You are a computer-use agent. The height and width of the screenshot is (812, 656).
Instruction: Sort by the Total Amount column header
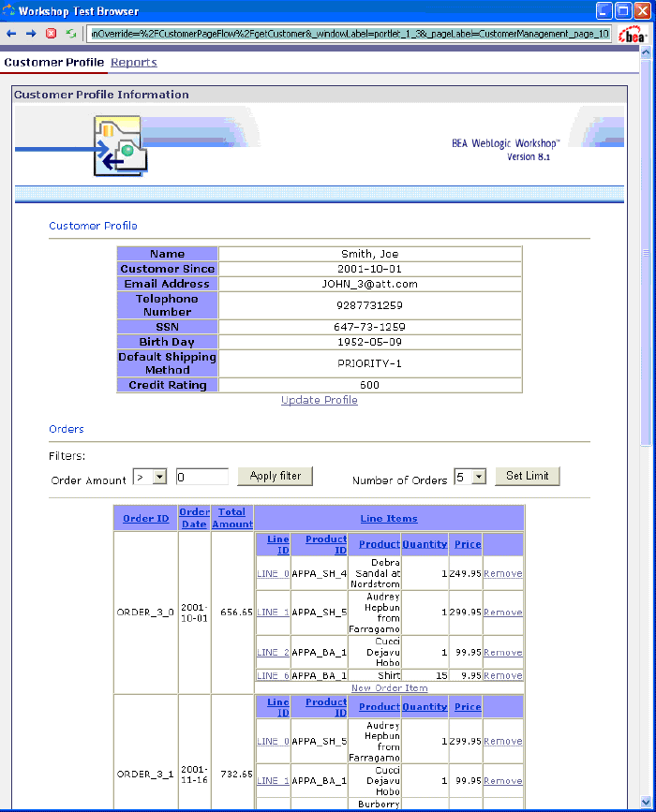(232, 518)
